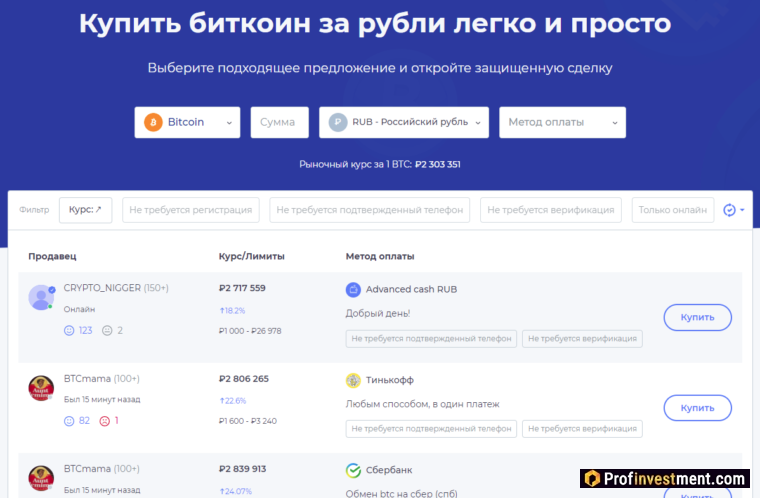Click phone tag in Advanced cash offer
Screen dimensions: 760x498
[x=431, y=338]
